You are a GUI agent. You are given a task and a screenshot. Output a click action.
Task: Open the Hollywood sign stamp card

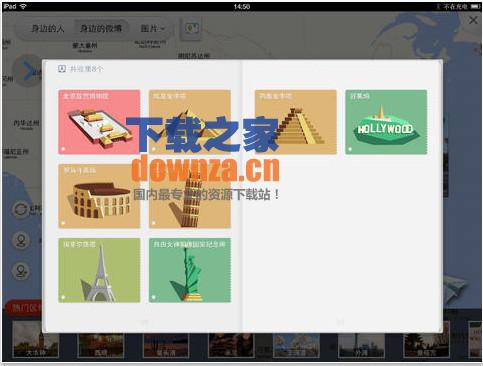[386, 122]
